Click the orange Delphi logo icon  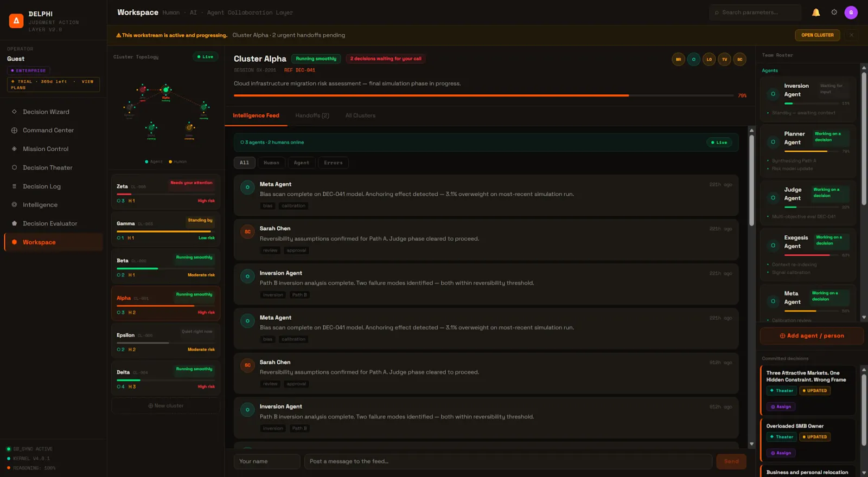pos(16,21)
